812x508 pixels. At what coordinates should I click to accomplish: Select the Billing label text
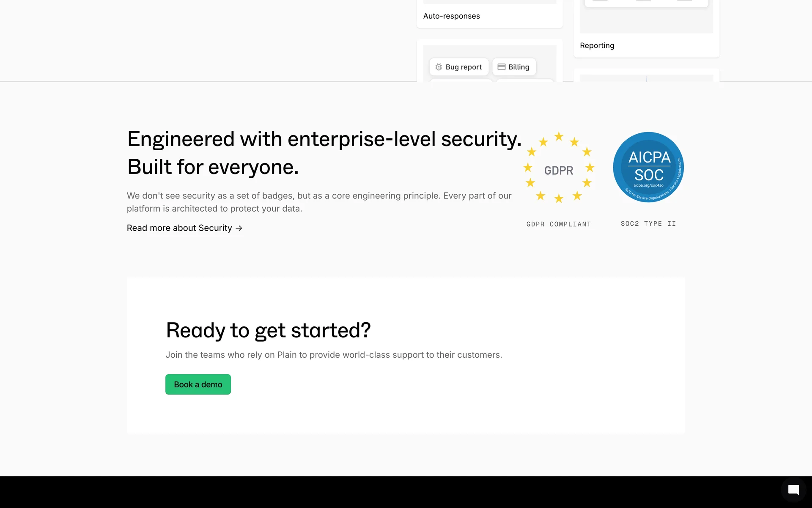tap(518, 67)
